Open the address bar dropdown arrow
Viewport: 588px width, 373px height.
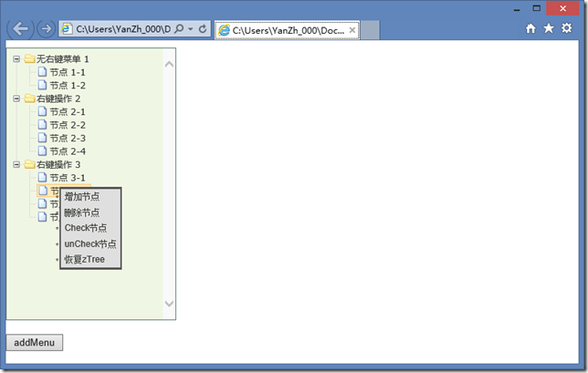191,29
